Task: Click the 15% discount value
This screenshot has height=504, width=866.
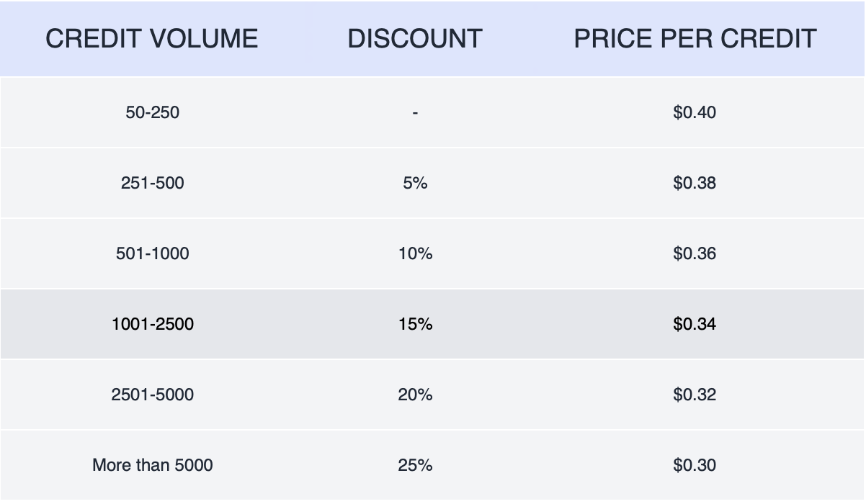Action: point(415,324)
